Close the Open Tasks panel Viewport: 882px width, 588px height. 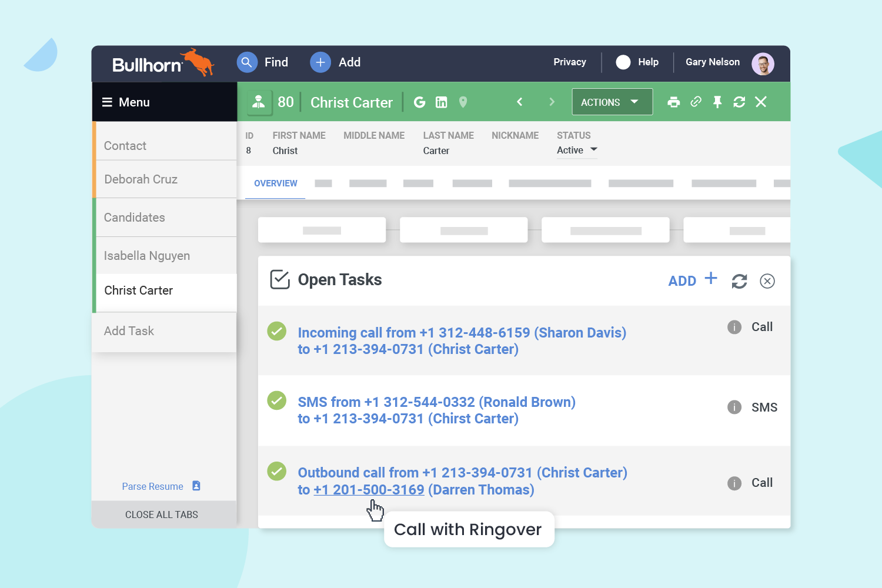[x=767, y=281]
